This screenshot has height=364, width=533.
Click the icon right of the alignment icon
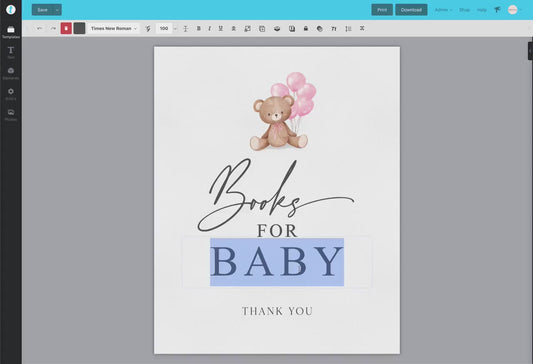(x=247, y=29)
